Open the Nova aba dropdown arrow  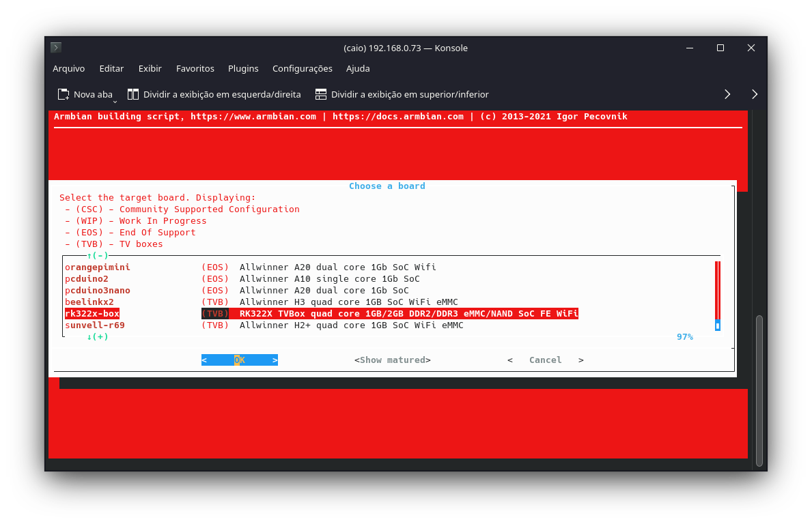pos(115,102)
